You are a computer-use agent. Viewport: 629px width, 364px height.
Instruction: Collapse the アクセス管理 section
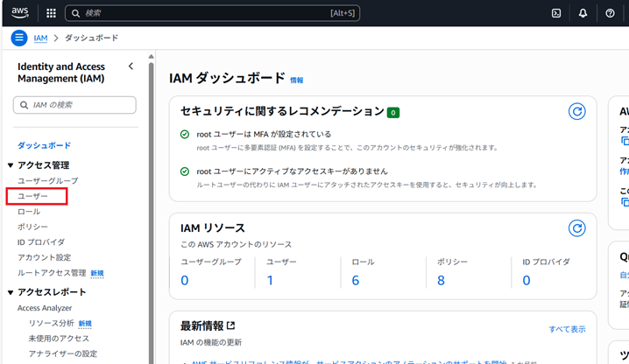(x=11, y=165)
